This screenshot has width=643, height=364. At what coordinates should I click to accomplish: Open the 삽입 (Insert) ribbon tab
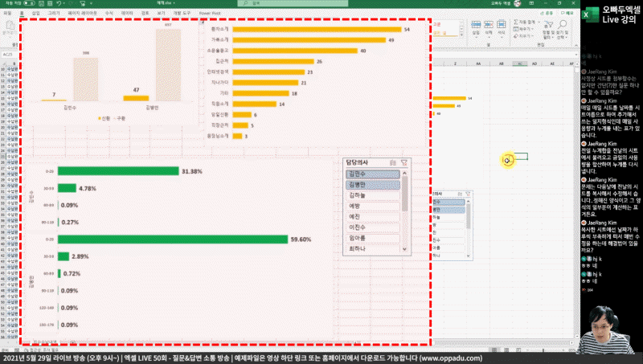[x=35, y=14]
